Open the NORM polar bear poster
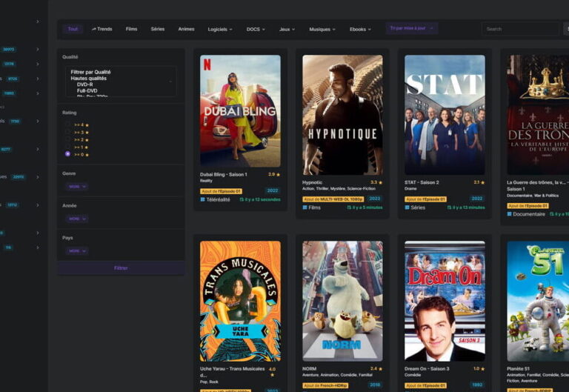 (x=342, y=302)
